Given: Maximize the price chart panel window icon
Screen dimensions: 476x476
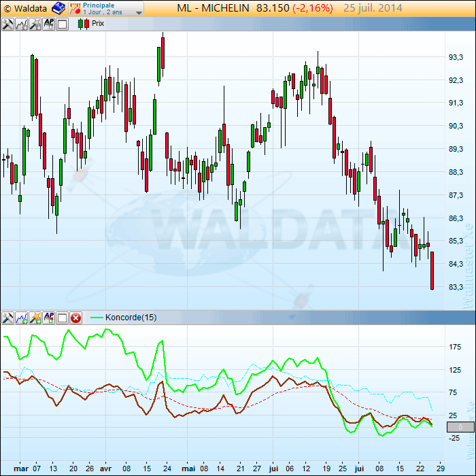Looking at the screenshot, I should coord(63,24).
